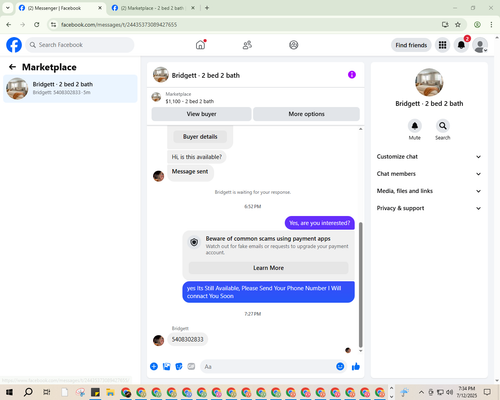Click the Search Facebook field
Viewport: 500px width, 400px height.
click(80, 45)
